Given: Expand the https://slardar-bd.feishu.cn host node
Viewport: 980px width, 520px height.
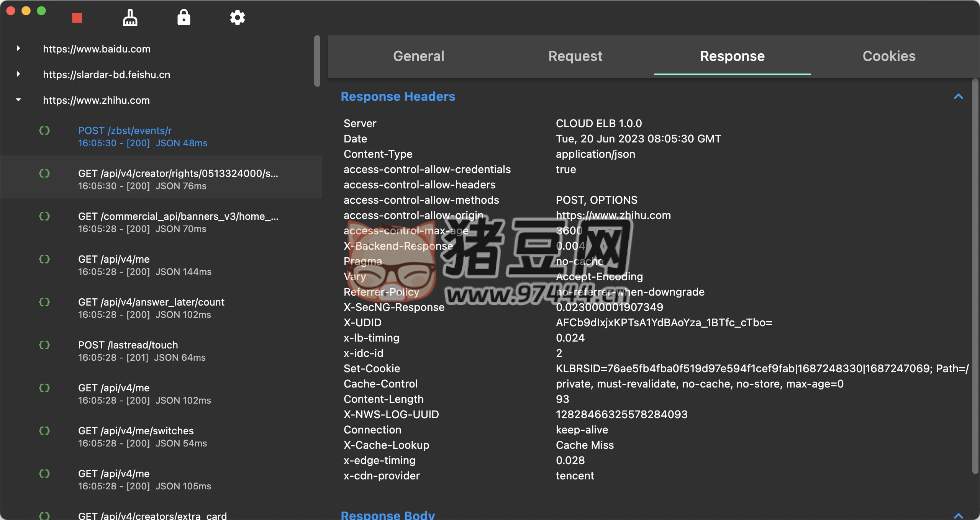Looking at the screenshot, I should pyautogui.click(x=18, y=74).
